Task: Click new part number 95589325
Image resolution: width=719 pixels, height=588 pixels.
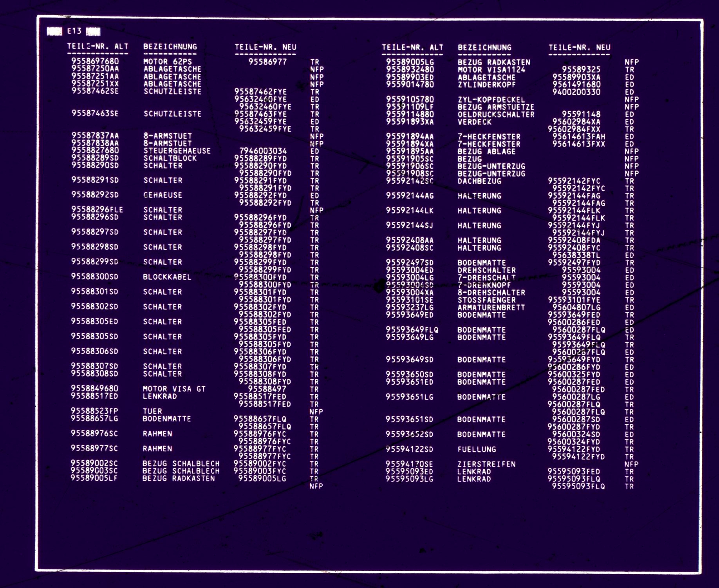Action: (x=581, y=70)
